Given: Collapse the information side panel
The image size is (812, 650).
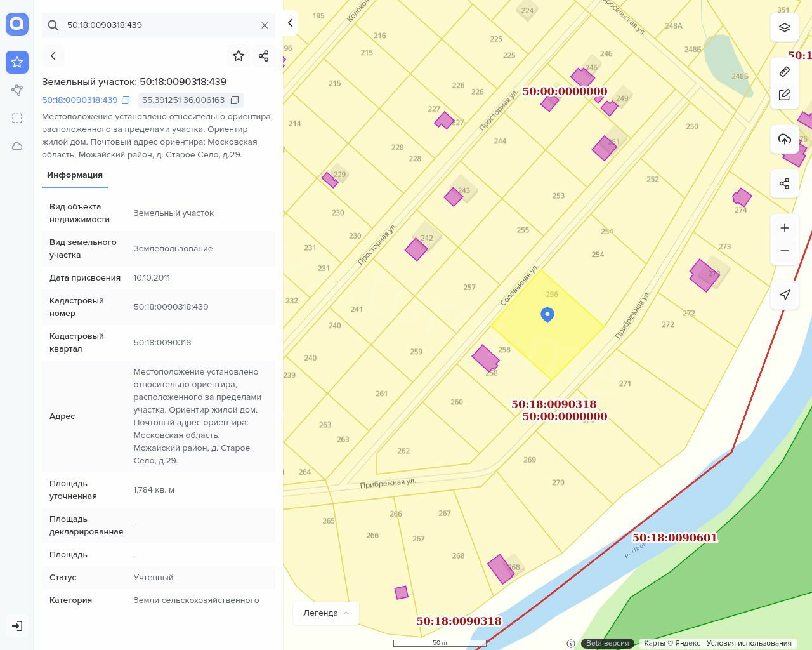Looking at the screenshot, I should point(290,23).
